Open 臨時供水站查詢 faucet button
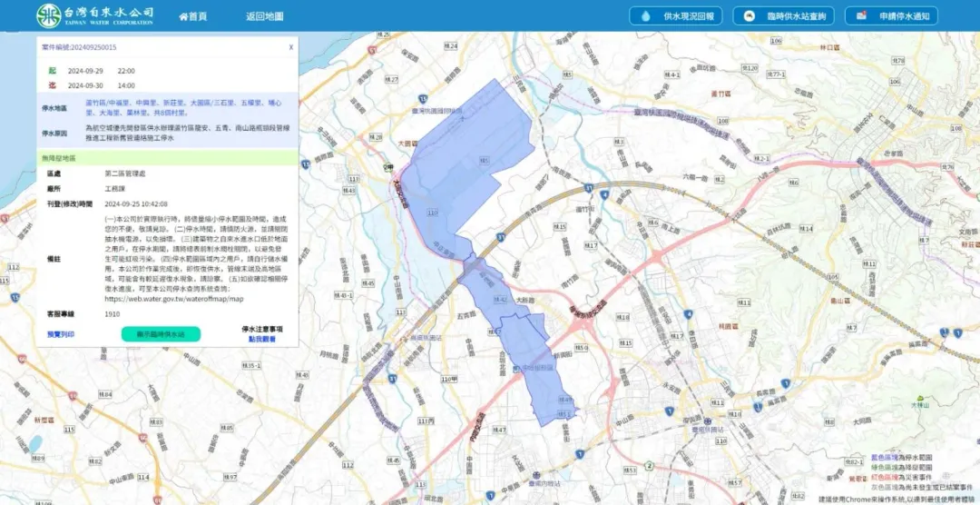 click(784, 16)
